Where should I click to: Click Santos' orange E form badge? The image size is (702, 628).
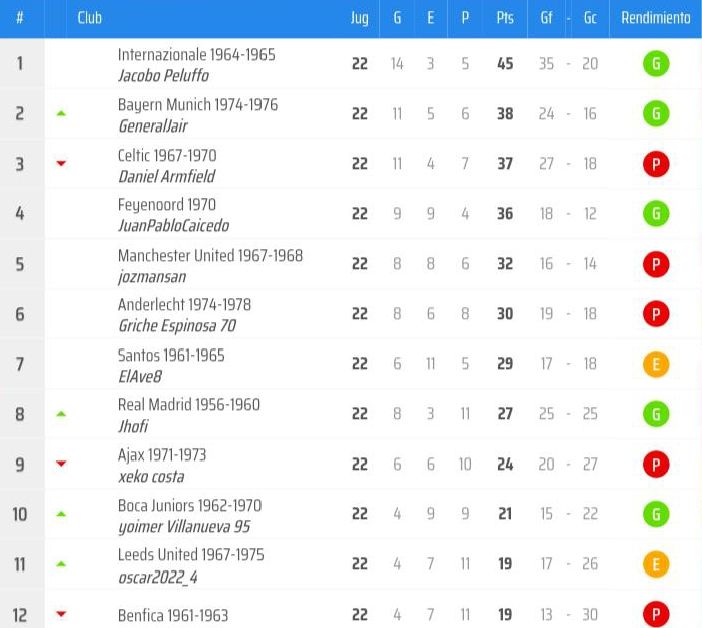(x=656, y=364)
